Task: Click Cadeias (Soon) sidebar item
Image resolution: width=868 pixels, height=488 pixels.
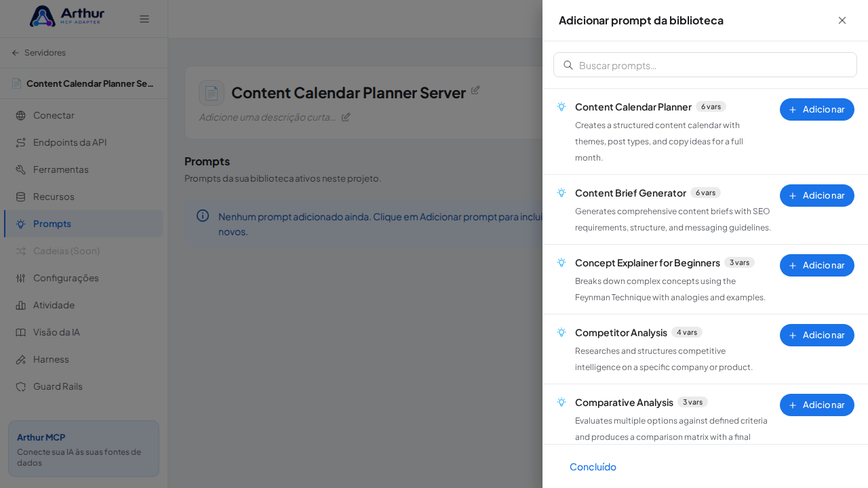Action: [x=83, y=251]
